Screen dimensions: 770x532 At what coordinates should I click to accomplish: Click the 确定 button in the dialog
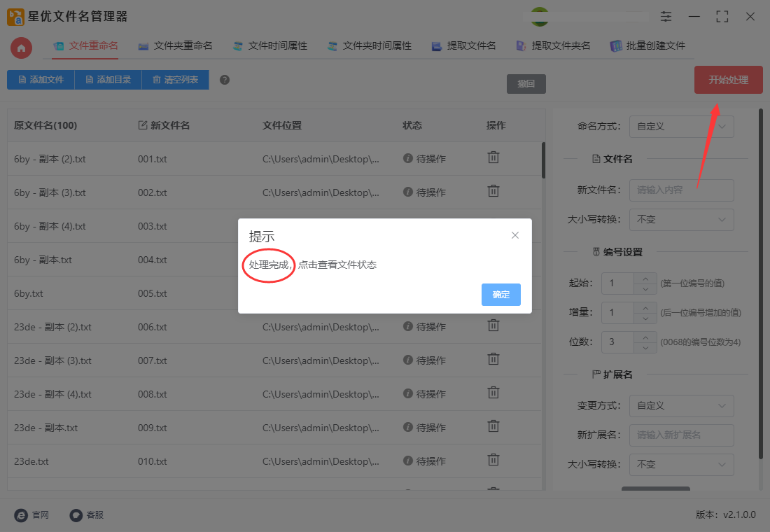tap(500, 294)
